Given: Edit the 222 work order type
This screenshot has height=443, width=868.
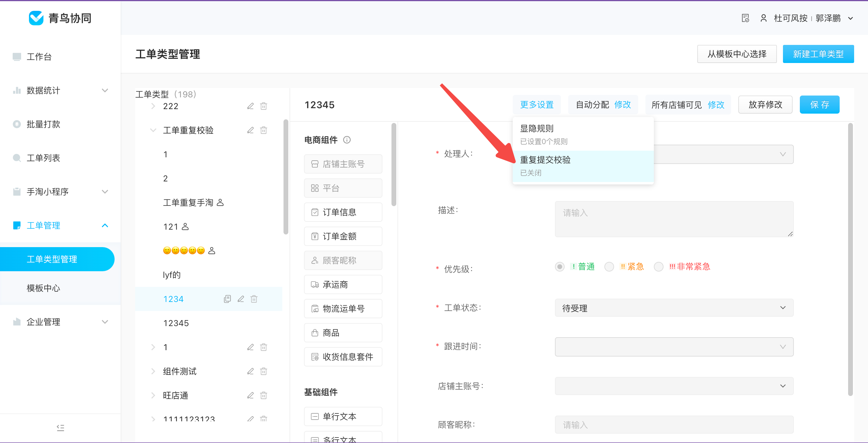Looking at the screenshot, I should 250,106.
